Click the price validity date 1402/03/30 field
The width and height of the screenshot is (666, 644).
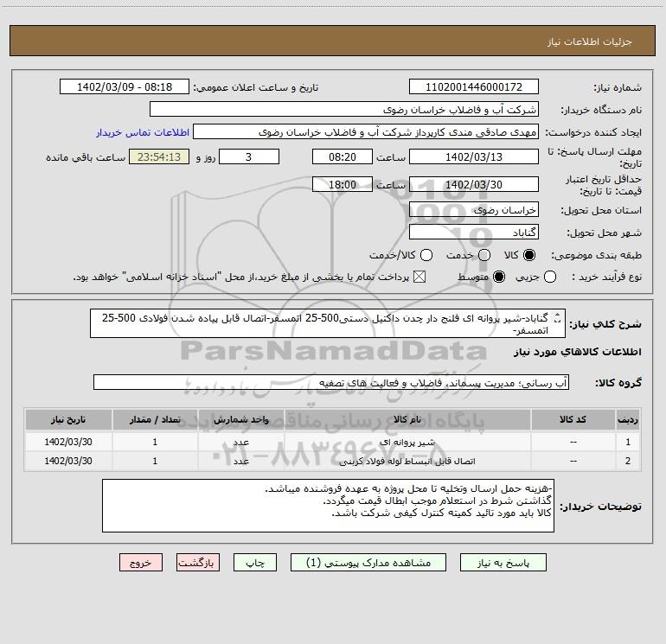474,184
